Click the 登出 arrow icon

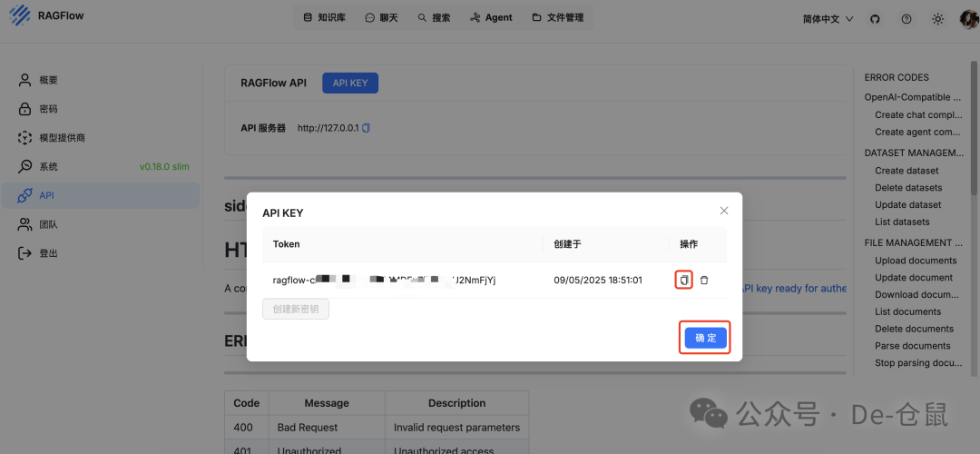pos(24,252)
